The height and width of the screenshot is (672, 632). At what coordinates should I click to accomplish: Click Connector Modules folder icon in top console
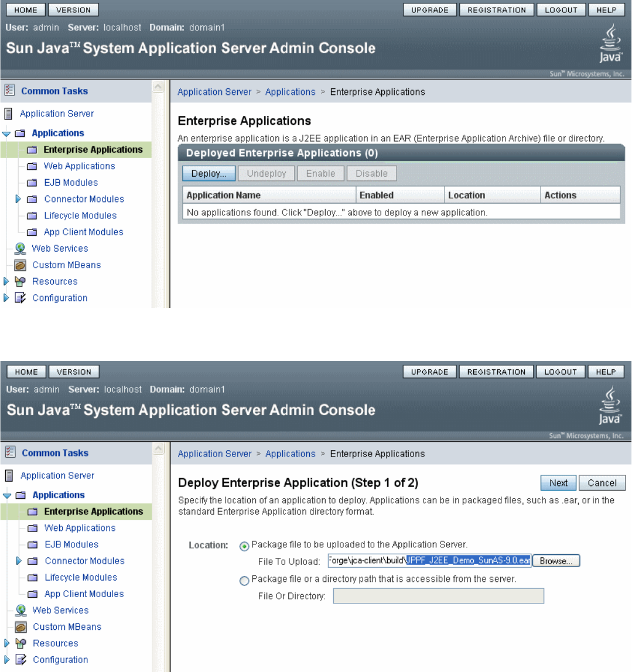(x=32, y=199)
